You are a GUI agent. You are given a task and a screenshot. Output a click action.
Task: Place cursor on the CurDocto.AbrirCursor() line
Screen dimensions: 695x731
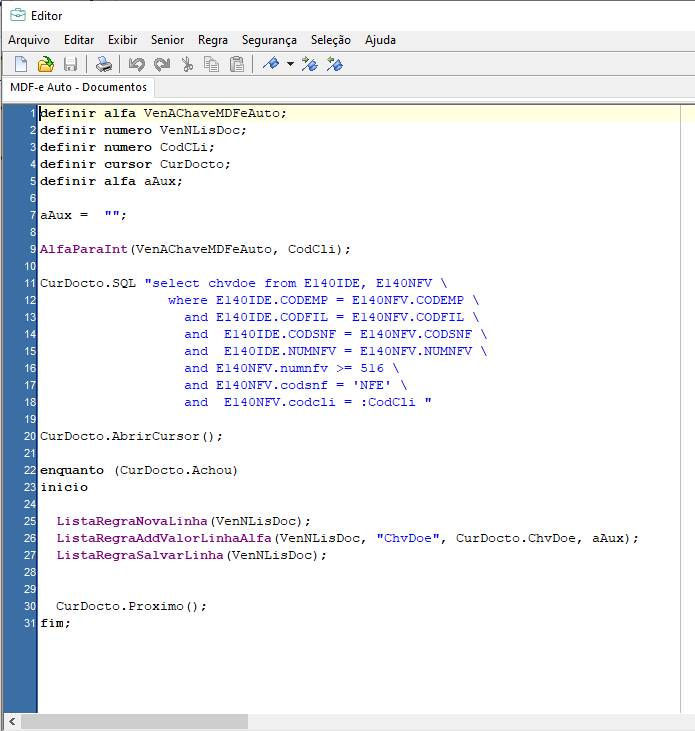(130, 436)
